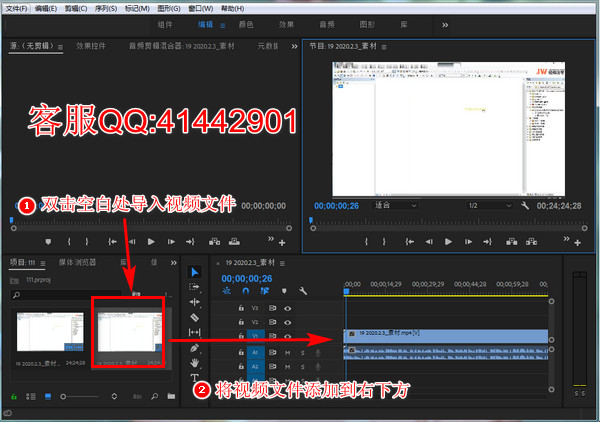Play the Program monitor
600x422 pixels.
click(448, 242)
